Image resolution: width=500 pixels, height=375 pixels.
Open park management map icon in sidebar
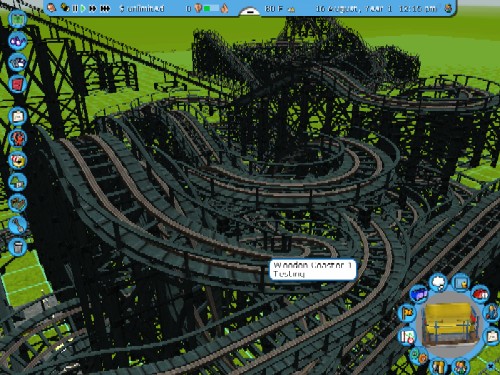click(18, 18)
